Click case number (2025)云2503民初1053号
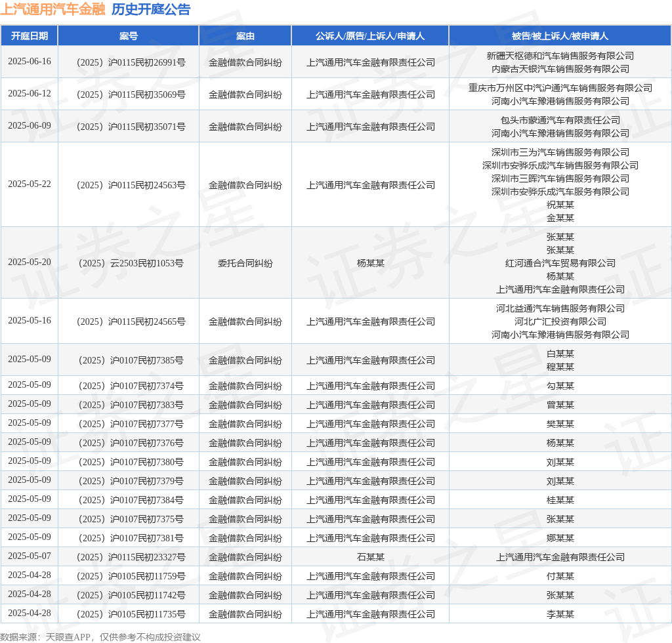The image size is (672, 643). click(x=131, y=263)
